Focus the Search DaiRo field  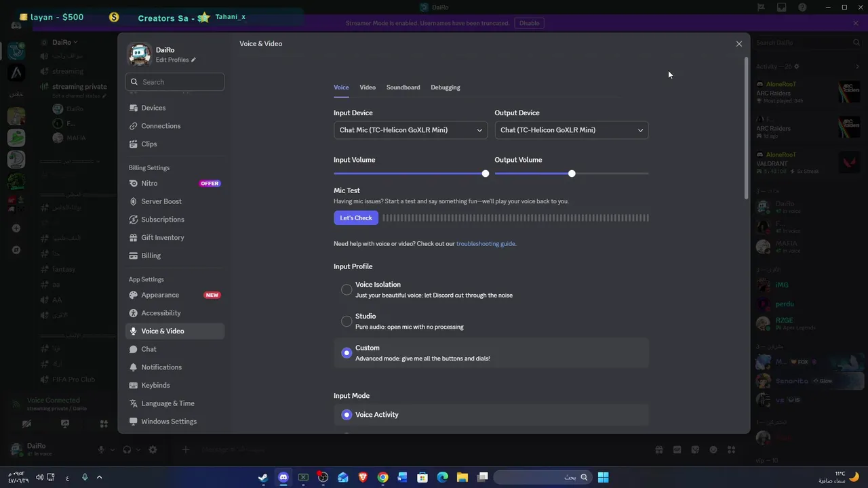pos(807,43)
